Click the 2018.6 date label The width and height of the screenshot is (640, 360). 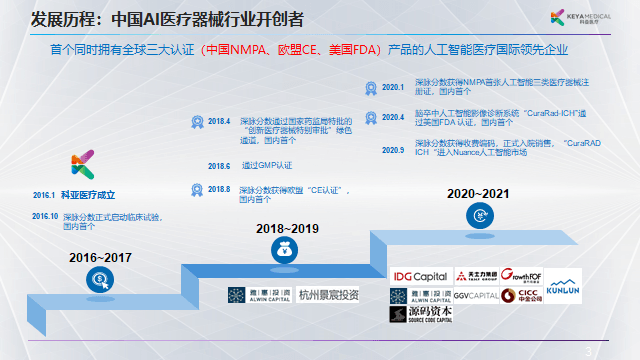219,166
